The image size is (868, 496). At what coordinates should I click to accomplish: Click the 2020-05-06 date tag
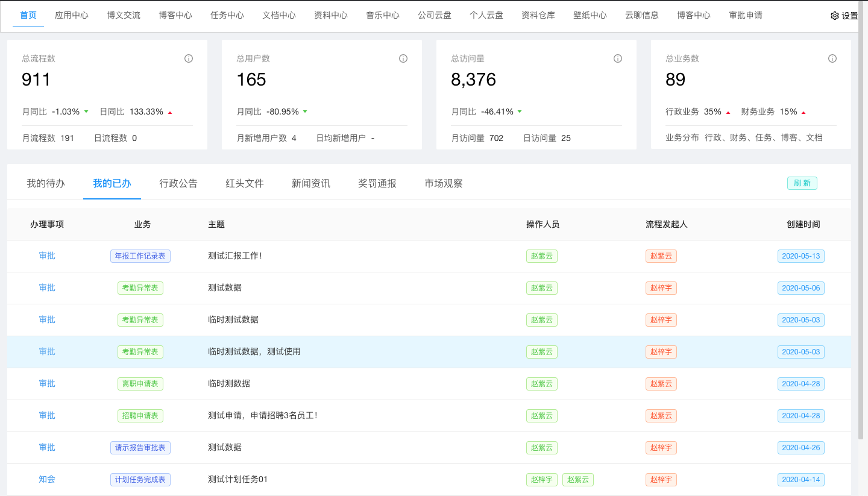(x=801, y=287)
